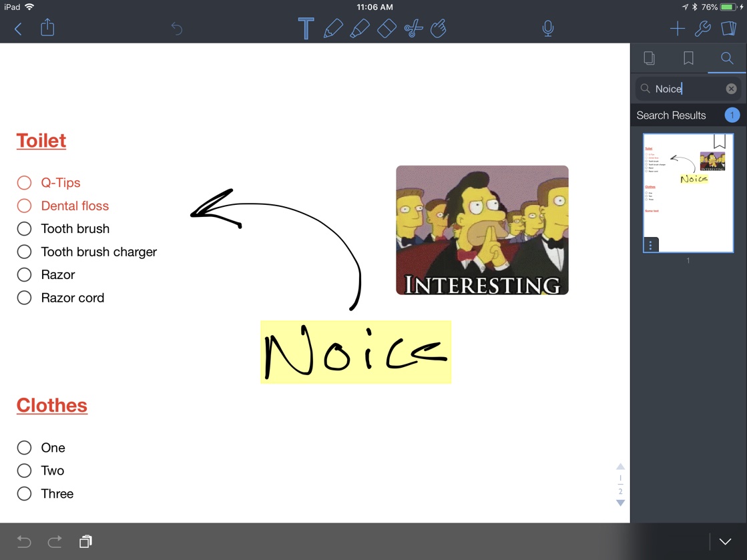Select the Scissors tool

[x=413, y=28]
